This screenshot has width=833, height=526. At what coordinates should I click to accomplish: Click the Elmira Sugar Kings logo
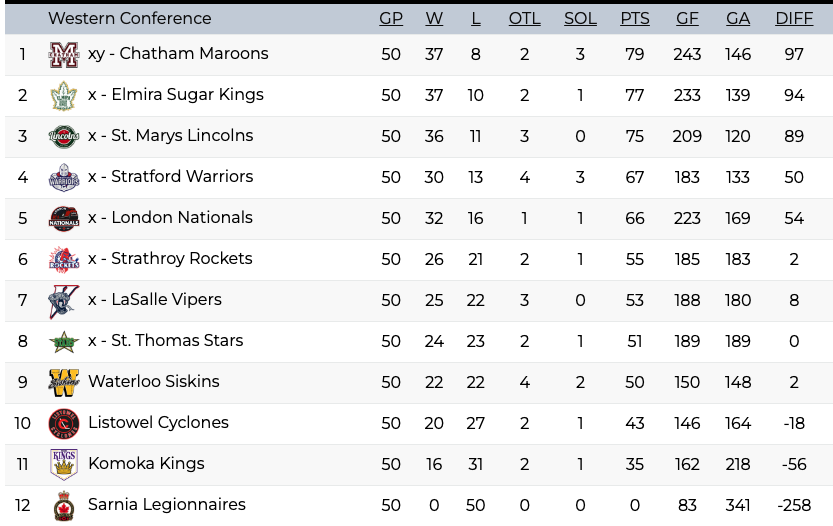(64, 96)
